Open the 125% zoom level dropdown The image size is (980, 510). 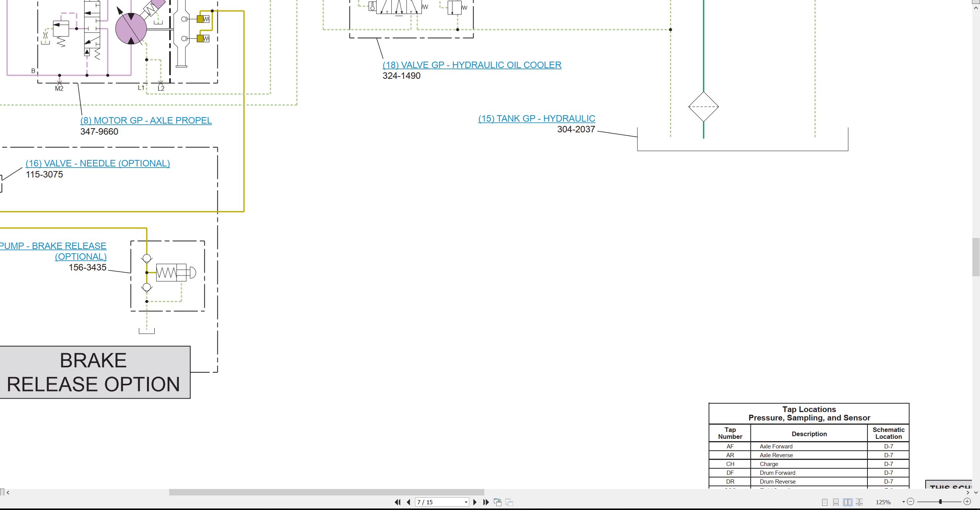pos(903,502)
